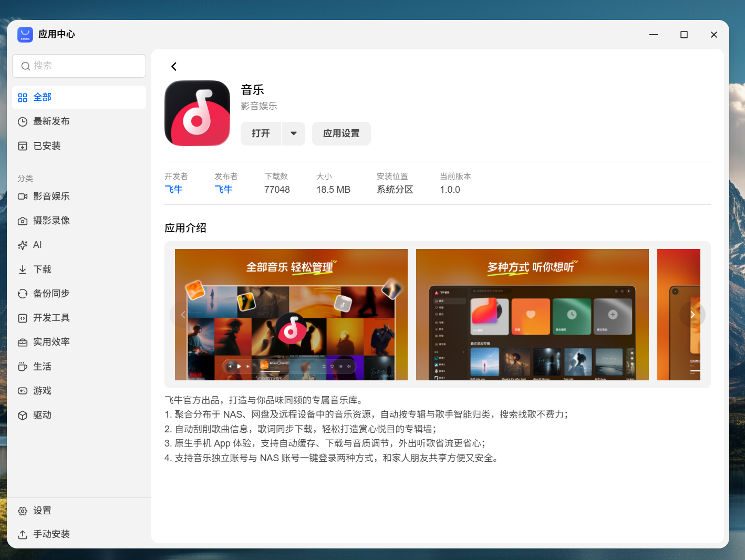Click the 开发工具 code icon
The width and height of the screenshot is (745, 560).
click(x=23, y=318)
